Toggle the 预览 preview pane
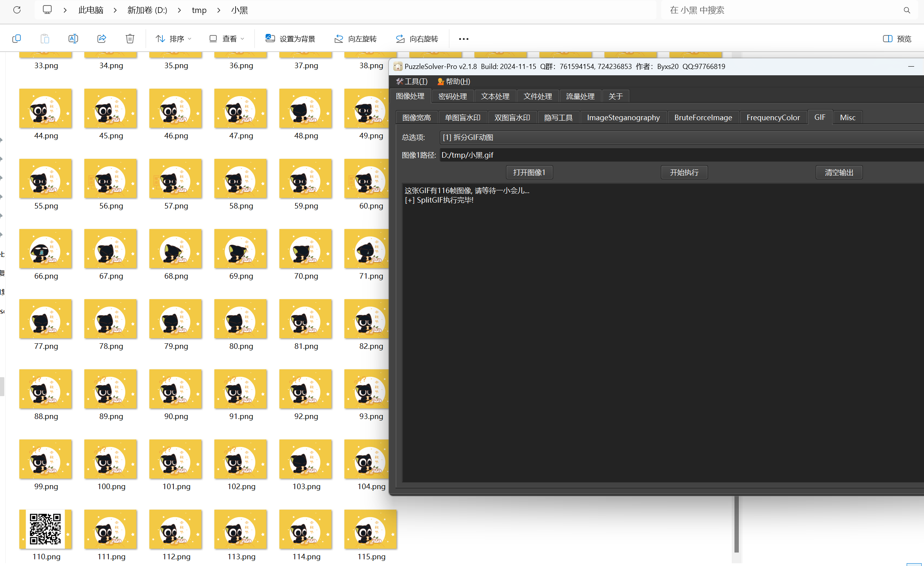 (897, 39)
